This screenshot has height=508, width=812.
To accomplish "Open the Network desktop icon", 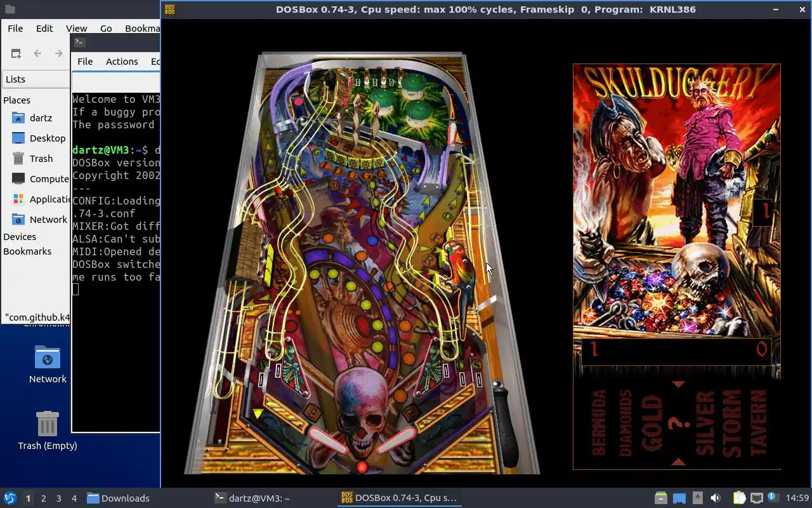I will [48, 364].
